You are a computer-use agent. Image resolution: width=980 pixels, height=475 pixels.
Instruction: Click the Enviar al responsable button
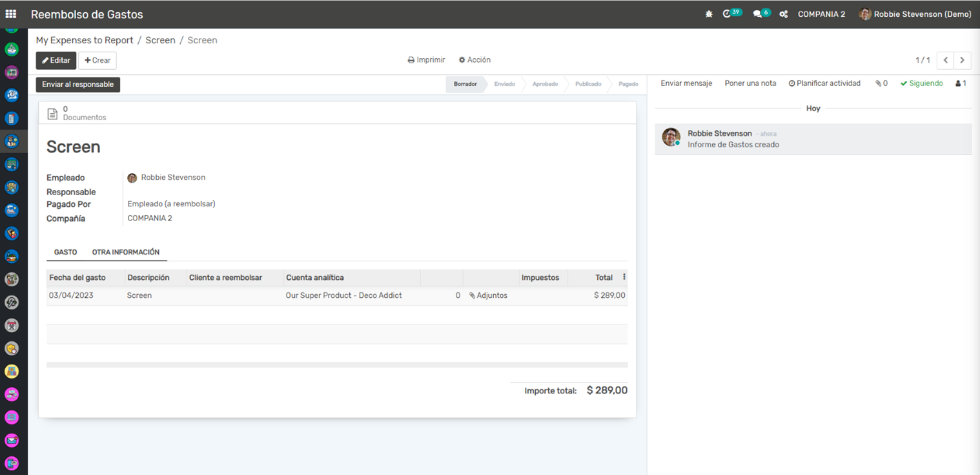point(78,85)
